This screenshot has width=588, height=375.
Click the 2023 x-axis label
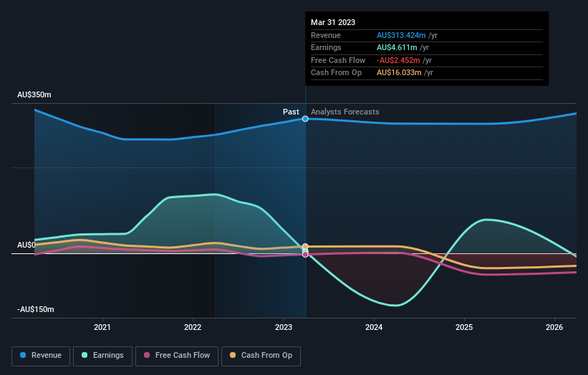coord(284,327)
